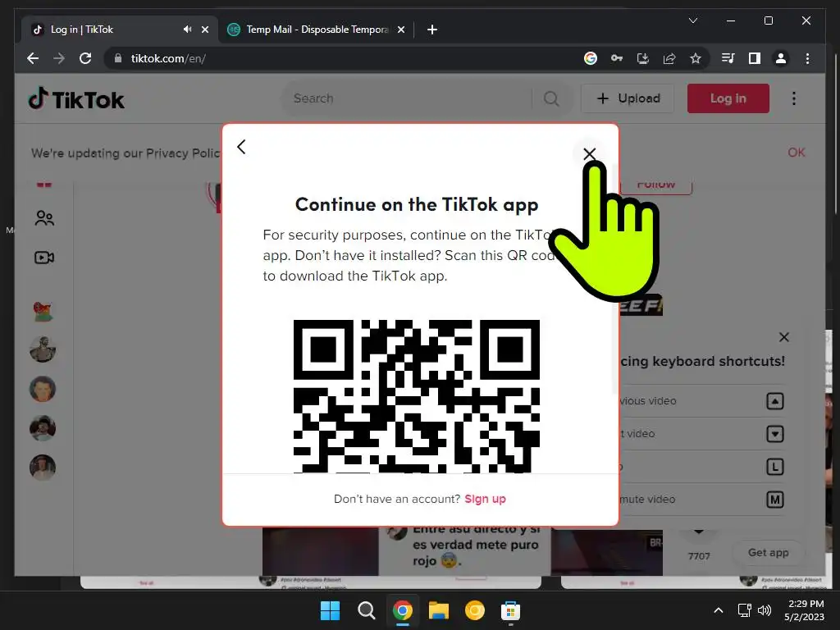Click the search magnifier icon
The image size is (840, 630).
551,98
